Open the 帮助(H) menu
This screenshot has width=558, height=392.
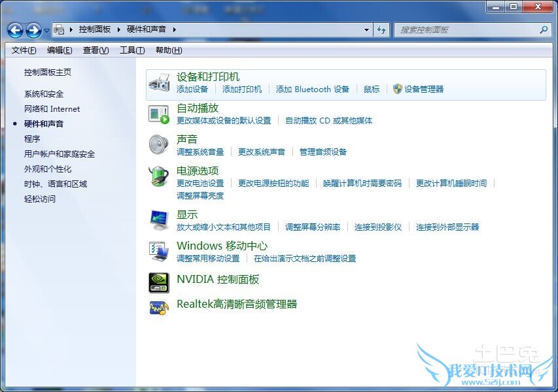[x=169, y=50]
